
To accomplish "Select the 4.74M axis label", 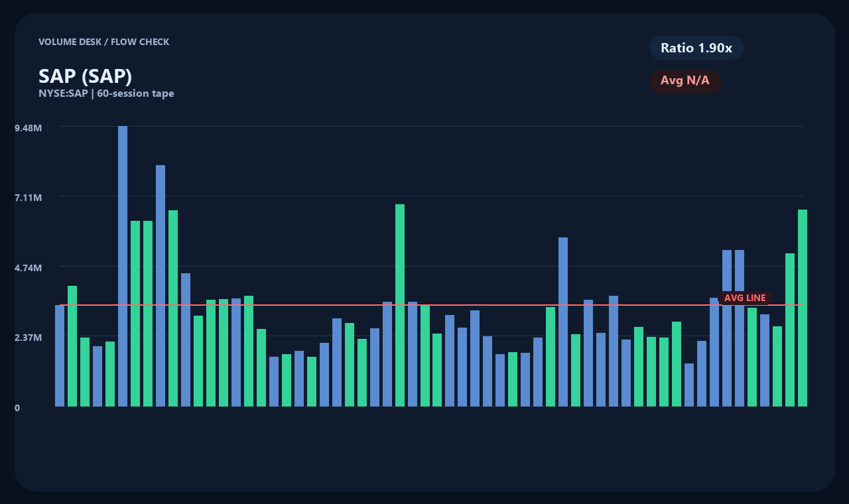I will [x=27, y=268].
